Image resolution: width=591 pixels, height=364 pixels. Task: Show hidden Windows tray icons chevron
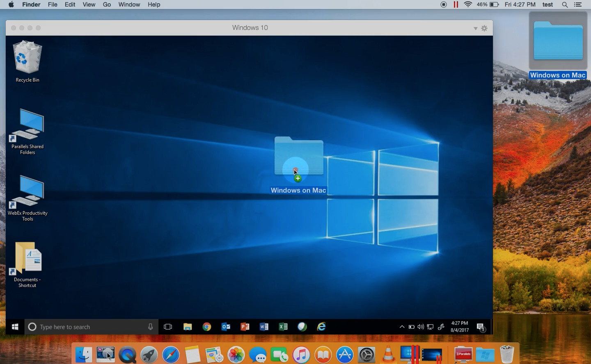pyautogui.click(x=402, y=327)
